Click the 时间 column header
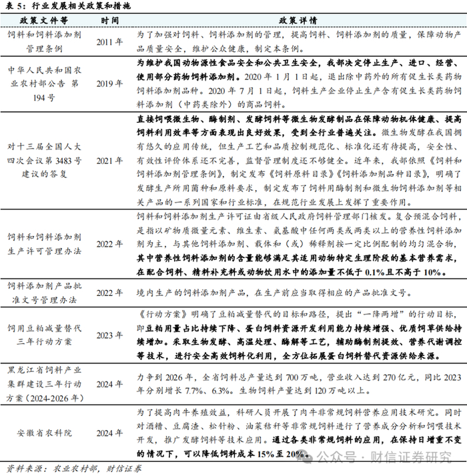Screen dimensions: 467x476 109,21
